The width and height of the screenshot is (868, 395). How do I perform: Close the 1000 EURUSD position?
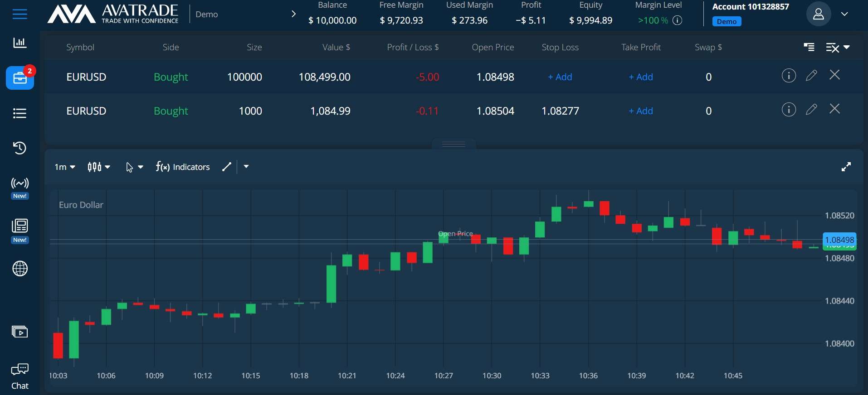(x=834, y=109)
